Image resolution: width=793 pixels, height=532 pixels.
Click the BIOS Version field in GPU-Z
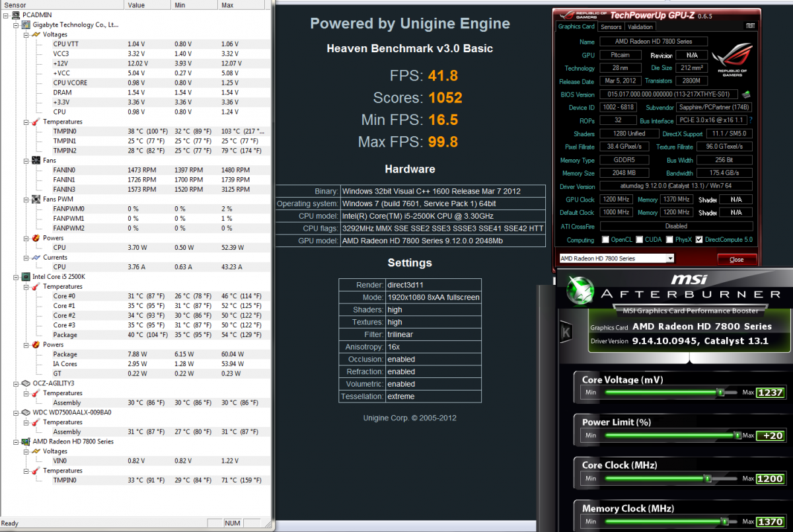(669, 95)
